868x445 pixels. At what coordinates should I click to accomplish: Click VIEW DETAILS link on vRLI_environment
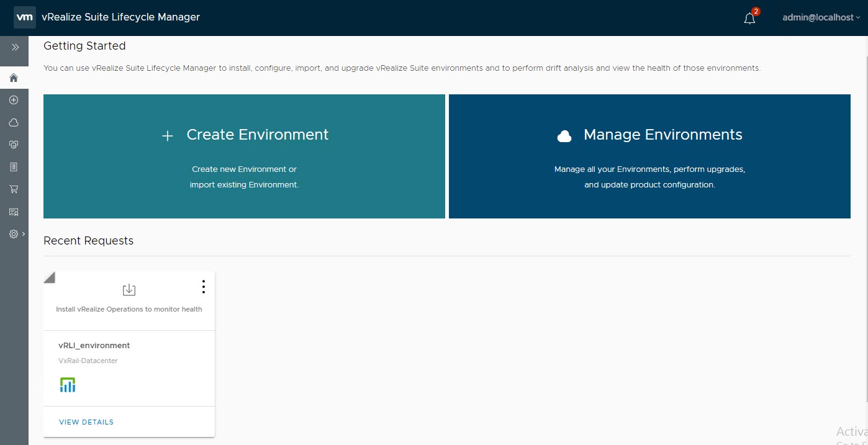(86, 422)
